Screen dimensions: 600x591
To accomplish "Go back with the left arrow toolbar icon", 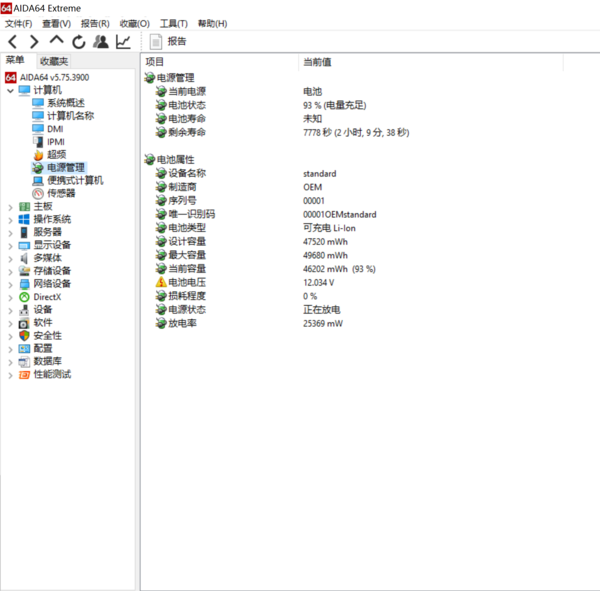I will [13, 42].
